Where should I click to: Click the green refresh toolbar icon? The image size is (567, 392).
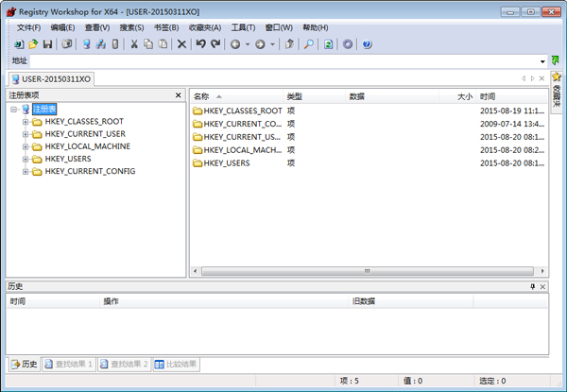coord(328,44)
